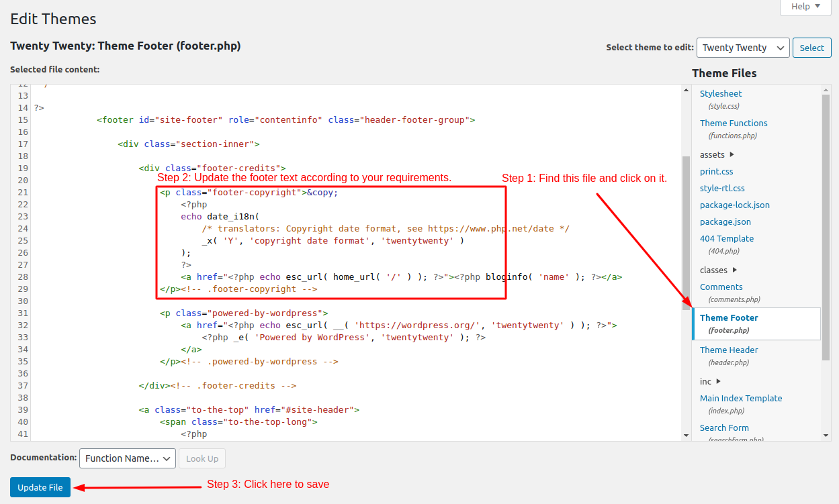Click line 19 footer-credits div code
Image resolution: width=839 pixels, height=504 pixels.
pos(212,168)
